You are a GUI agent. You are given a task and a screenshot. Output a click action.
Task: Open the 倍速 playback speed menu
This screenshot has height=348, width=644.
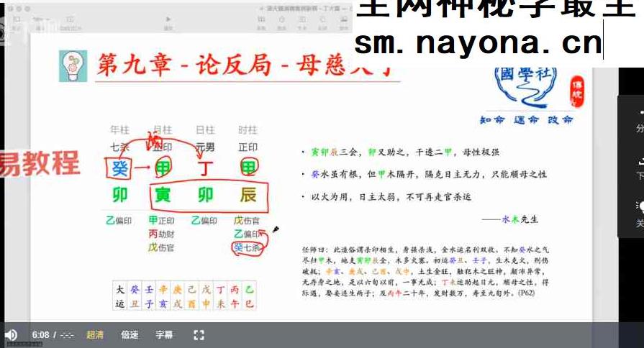130,335
